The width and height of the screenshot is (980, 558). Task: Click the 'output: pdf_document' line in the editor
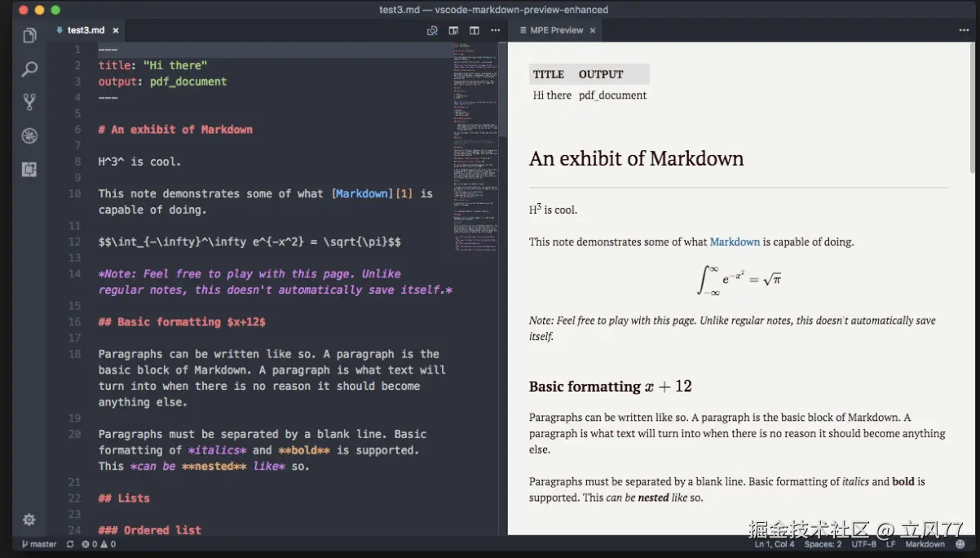tap(162, 82)
